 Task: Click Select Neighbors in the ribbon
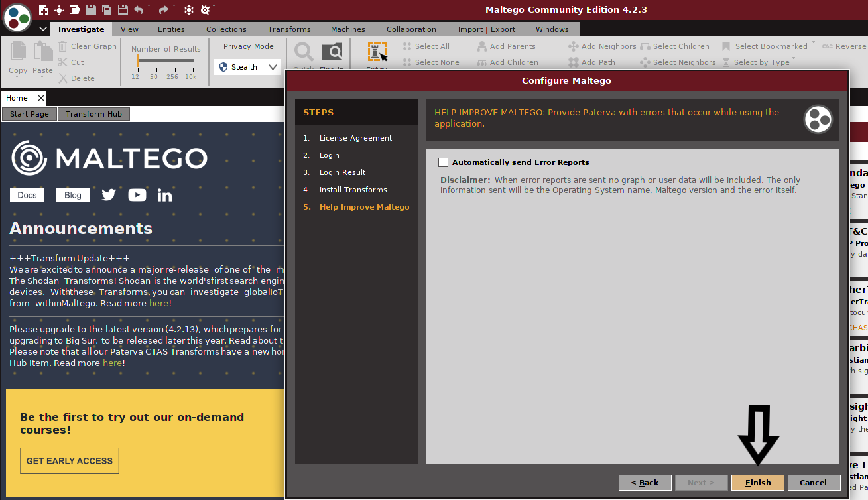[x=678, y=62]
